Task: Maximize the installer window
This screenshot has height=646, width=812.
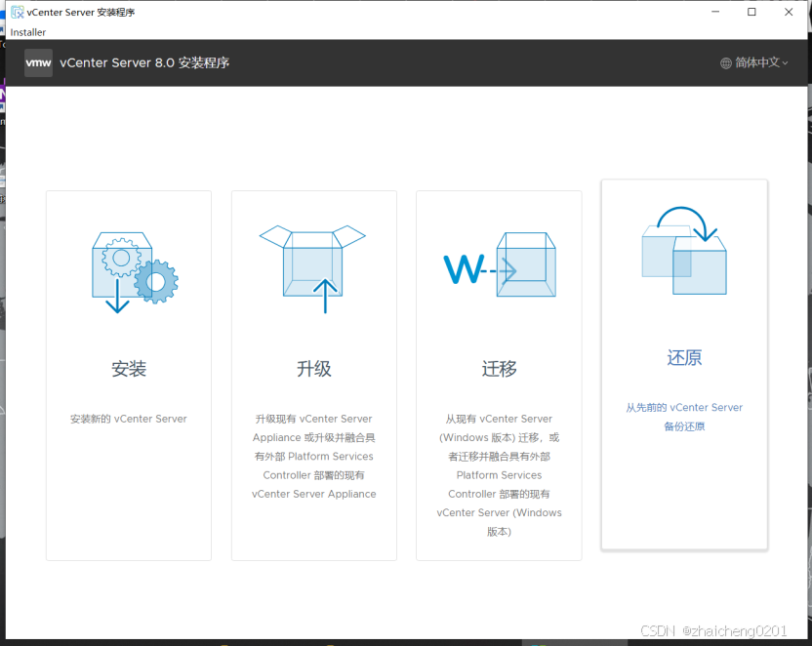Action: (x=751, y=12)
